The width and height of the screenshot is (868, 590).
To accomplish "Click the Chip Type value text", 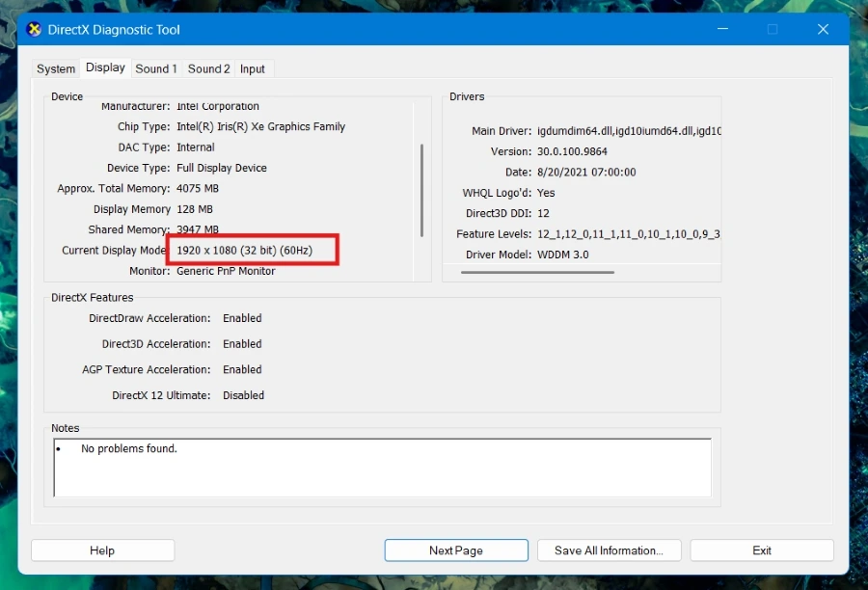I will (x=260, y=126).
